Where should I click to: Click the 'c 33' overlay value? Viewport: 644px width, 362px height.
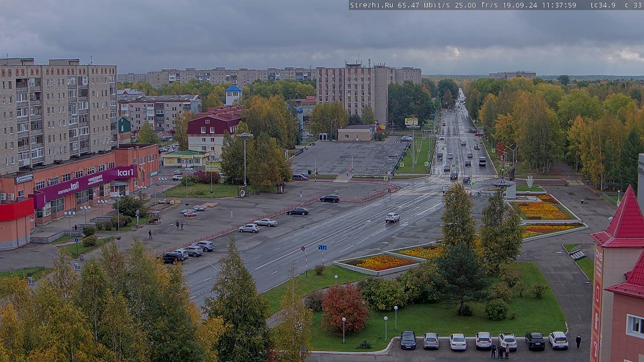click(x=633, y=5)
